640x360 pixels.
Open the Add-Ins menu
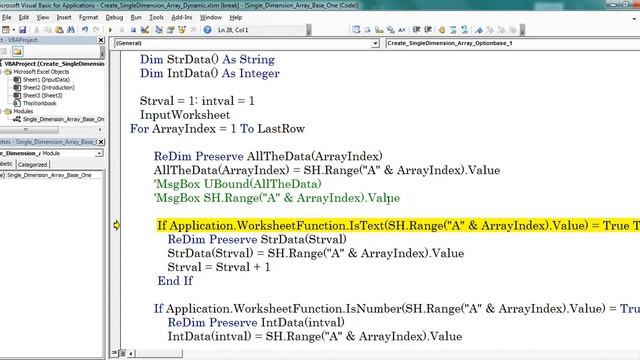[x=182, y=18]
